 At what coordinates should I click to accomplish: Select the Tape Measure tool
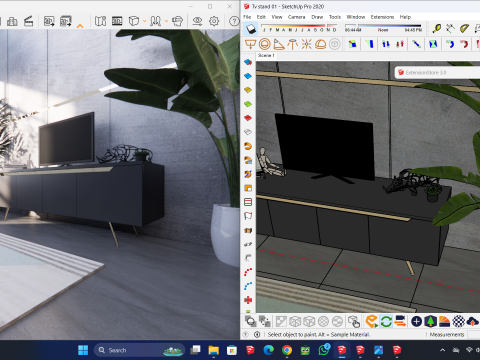click(x=436, y=29)
